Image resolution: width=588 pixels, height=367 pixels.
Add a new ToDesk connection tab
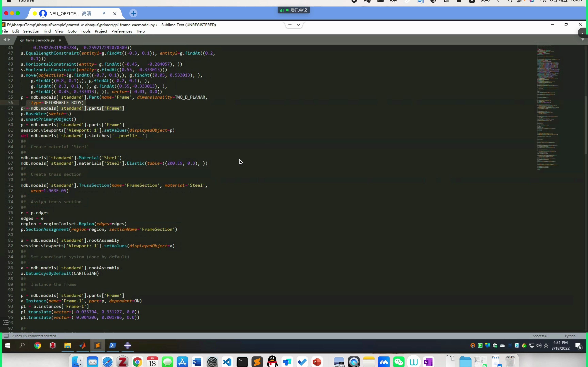click(133, 13)
